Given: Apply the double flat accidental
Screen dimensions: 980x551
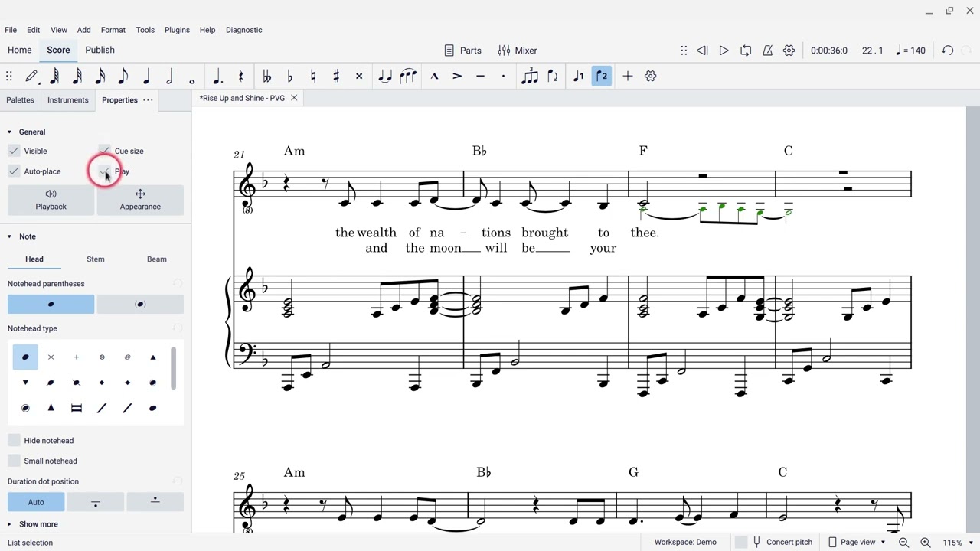Looking at the screenshot, I should pos(266,76).
